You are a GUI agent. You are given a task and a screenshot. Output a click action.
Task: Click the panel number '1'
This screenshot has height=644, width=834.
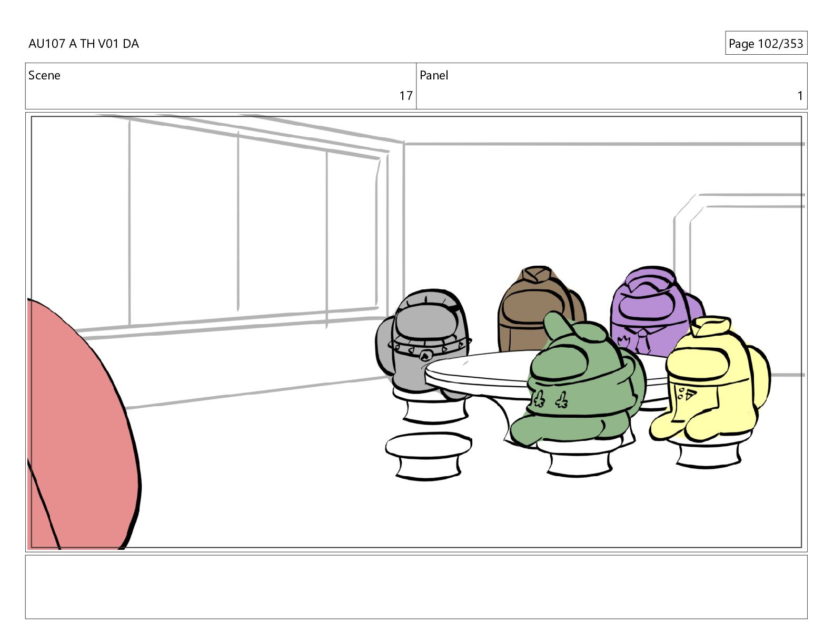pyautogui.click(x=800, y=96)
